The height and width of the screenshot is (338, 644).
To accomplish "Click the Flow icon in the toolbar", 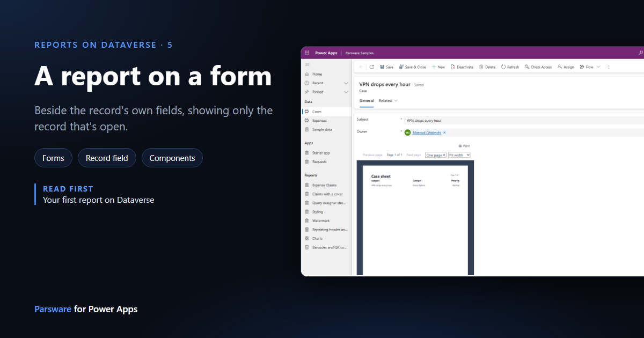I will (x=582, y=67).
